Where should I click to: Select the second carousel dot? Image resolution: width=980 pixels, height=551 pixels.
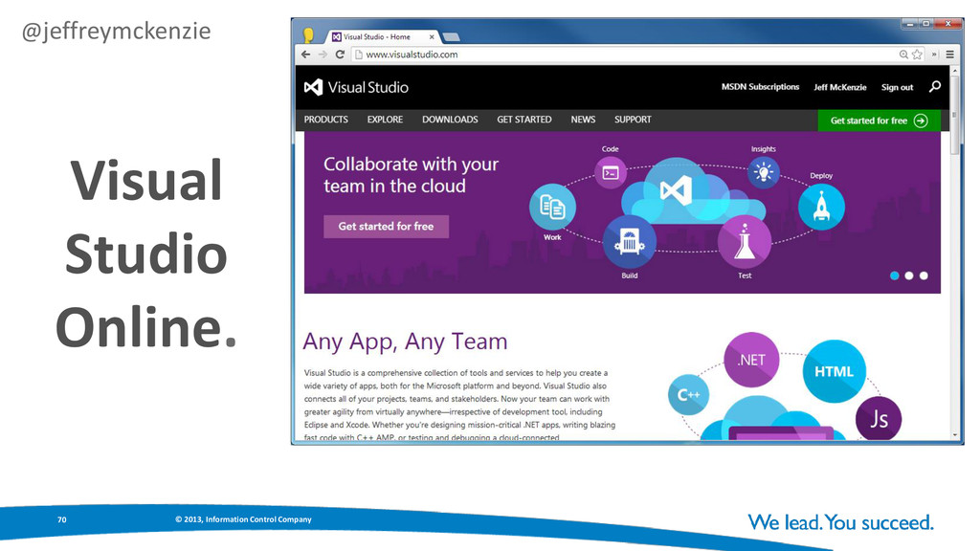click(x=909, y=275)
